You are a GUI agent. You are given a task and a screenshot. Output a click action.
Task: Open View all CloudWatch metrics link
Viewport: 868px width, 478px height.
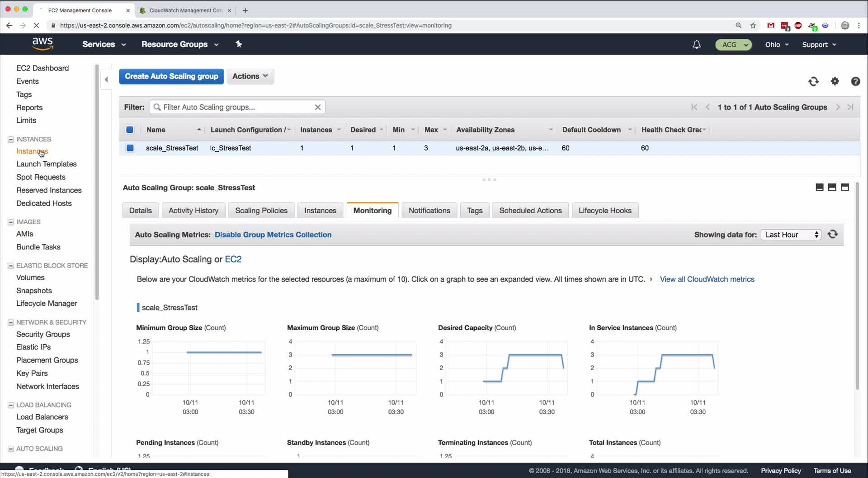pyautogui.click(x=707, y=279)
